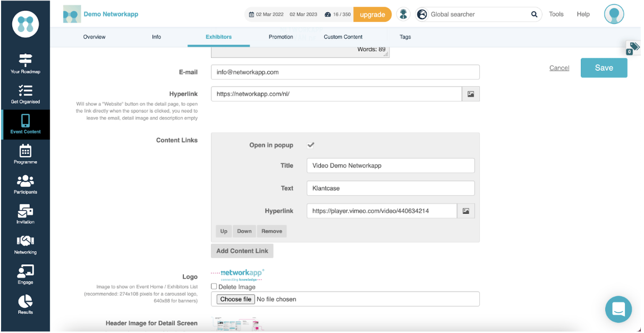Open the tags panel icon

(633, 48)
